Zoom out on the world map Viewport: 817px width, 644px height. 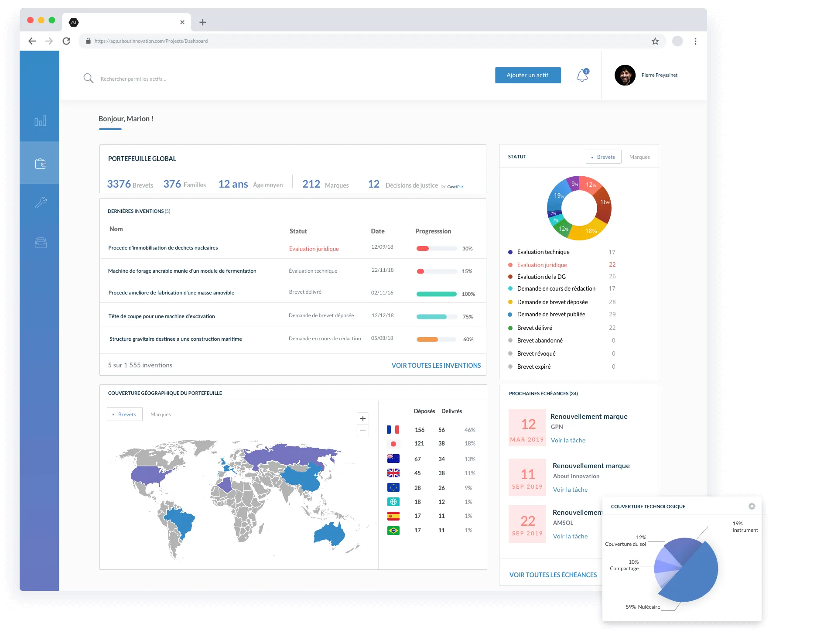pyautogui.click(x=362, y=430)
